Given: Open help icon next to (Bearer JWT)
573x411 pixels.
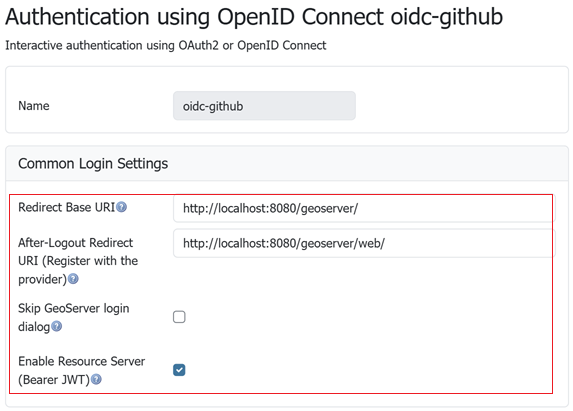Looking at the screenshot, I should pos(96,379).
